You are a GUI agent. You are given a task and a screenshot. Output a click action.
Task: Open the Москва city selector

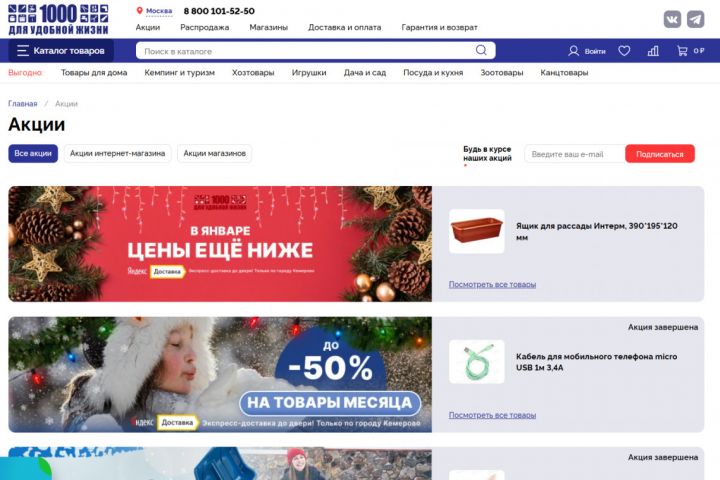point(155,11)
